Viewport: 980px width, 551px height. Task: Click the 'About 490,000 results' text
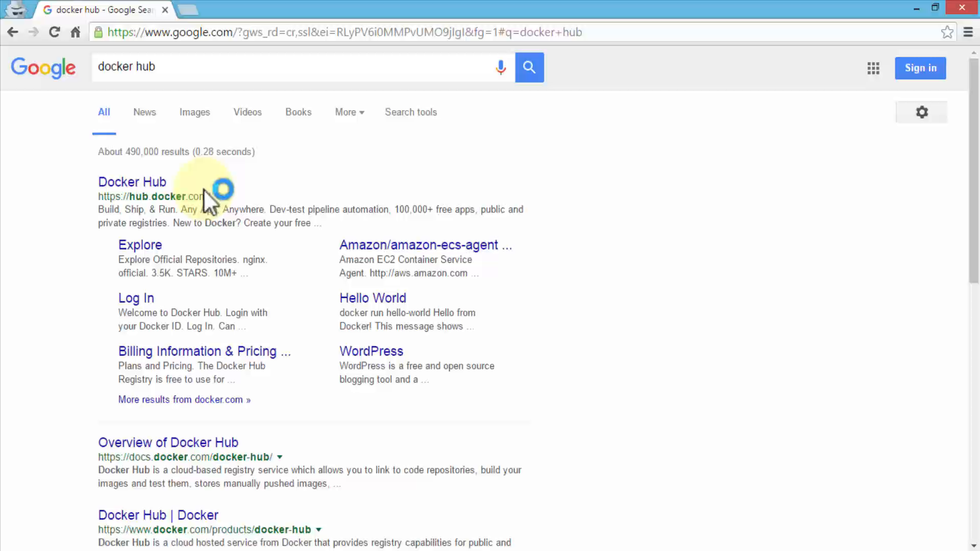click(176, 152)
